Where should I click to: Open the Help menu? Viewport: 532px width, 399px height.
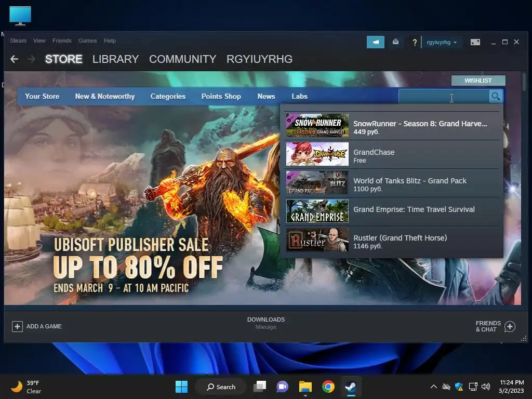(110, 41)
